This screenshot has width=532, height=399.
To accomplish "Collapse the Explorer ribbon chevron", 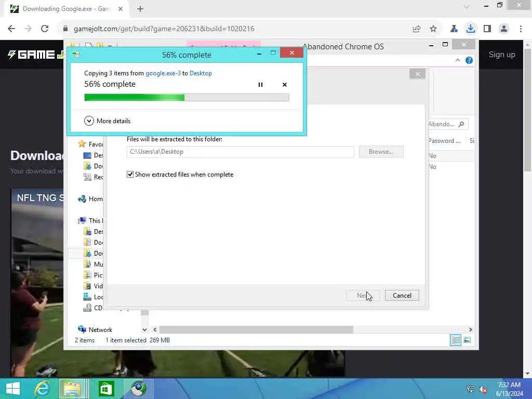I will click(x=458, y=60).
